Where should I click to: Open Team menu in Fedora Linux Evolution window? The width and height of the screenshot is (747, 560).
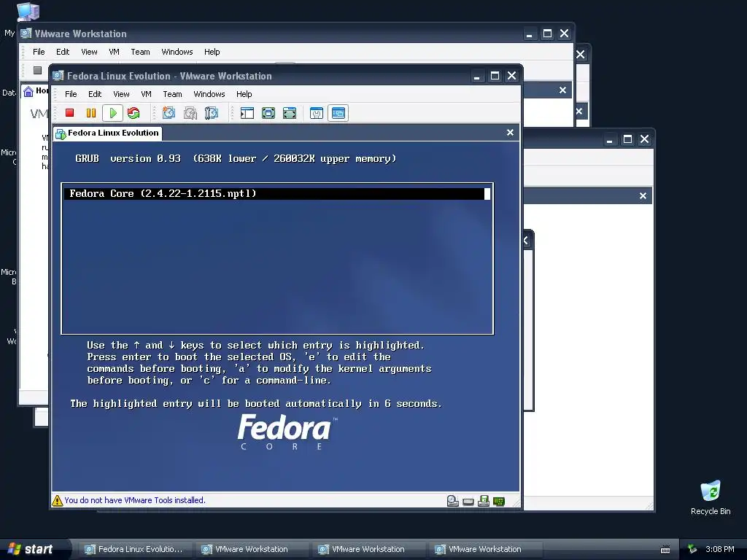pos(172,94)
